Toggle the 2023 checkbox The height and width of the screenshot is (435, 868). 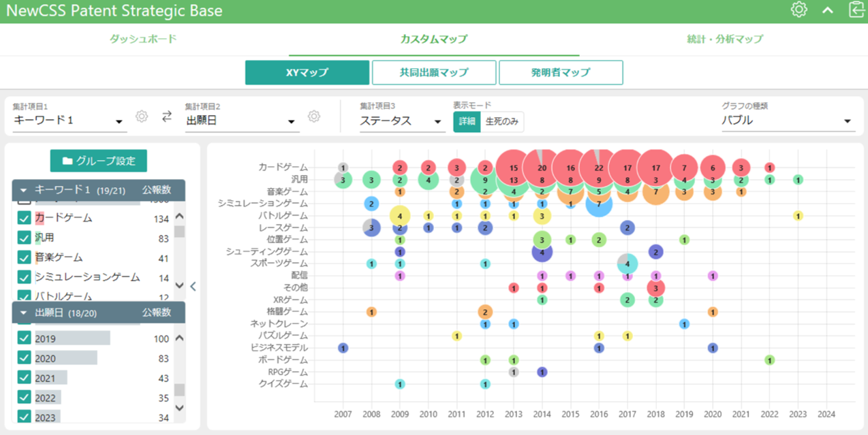coord(24,416)
